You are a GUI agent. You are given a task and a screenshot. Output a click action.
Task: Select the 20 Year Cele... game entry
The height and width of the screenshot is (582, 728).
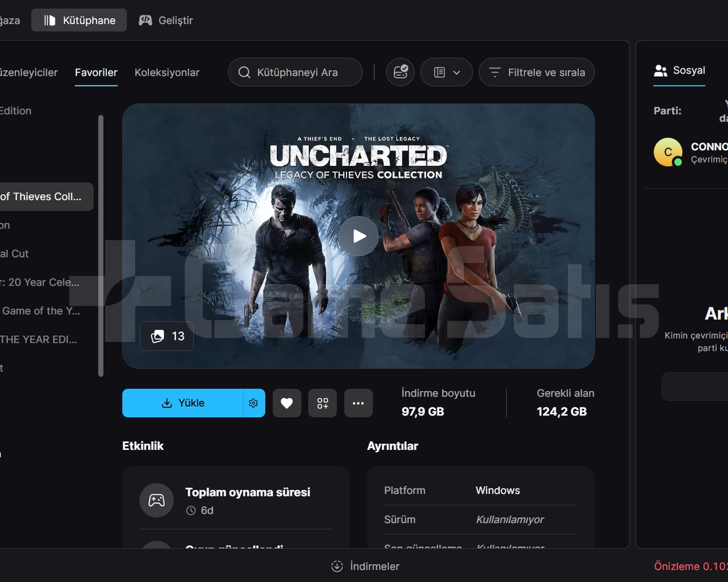pos(39,282)
